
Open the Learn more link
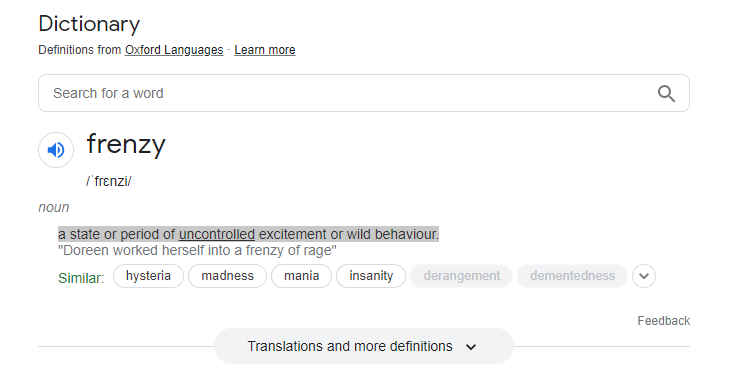[265, 50]
